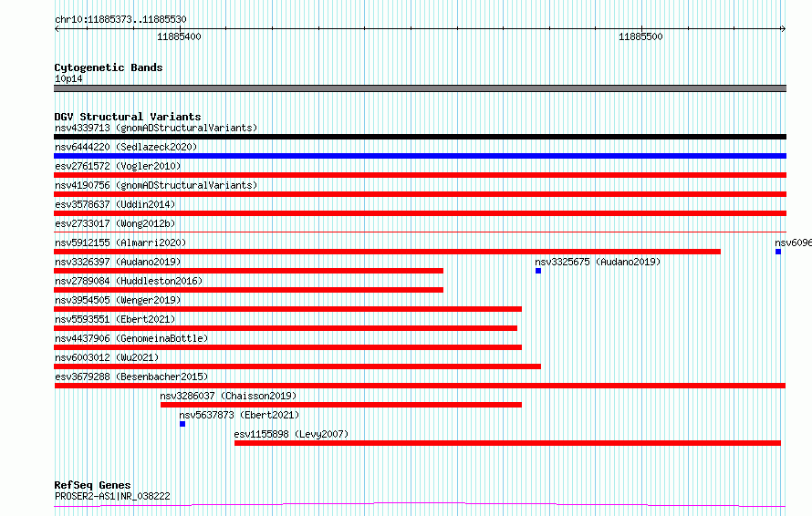Open the nsv2789084 (Huddleston2016) label
The height and width of the screenshot is (516, 812).
point(129,281)
